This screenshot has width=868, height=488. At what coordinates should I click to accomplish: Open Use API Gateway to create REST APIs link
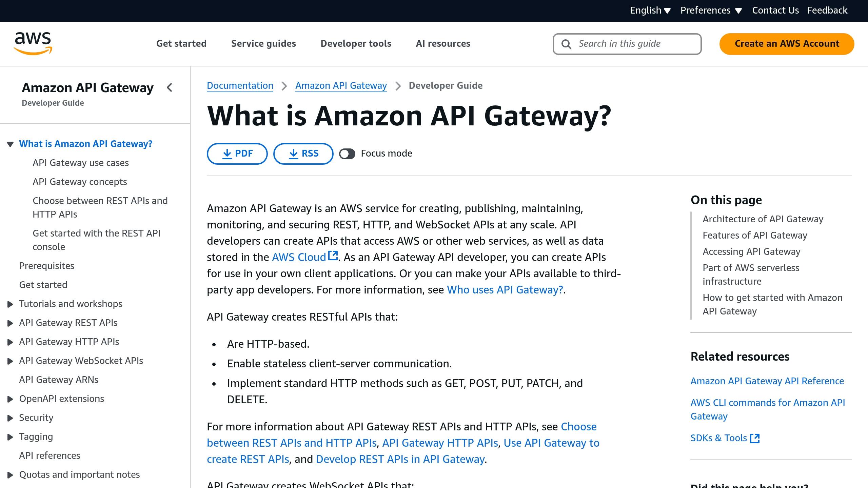[552, 443]
